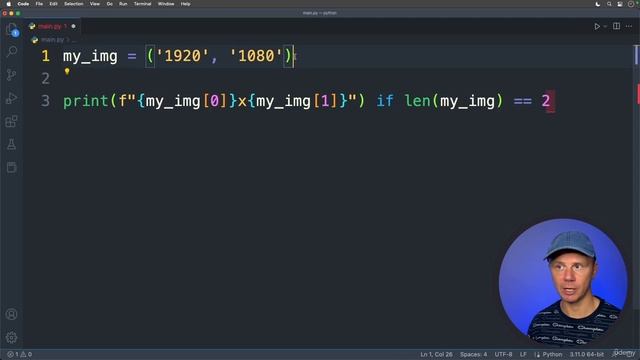Run the Python file with play button

[597, 26]
